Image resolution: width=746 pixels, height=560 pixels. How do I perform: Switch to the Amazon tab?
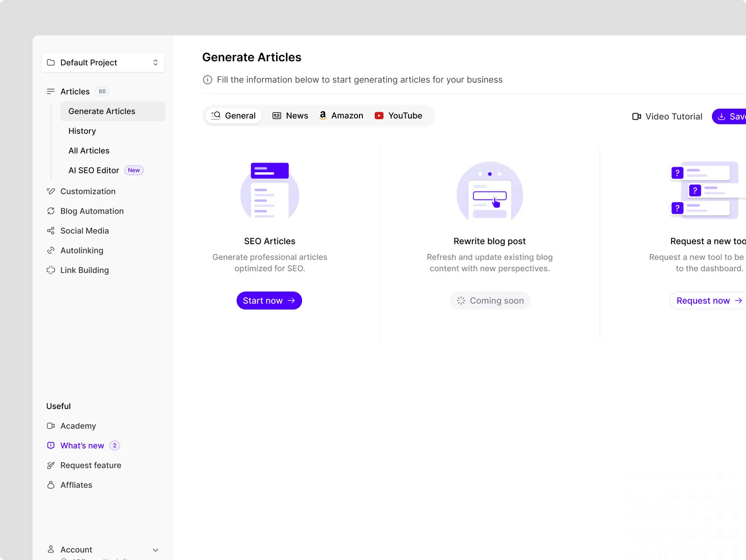[x=341, y=116]
